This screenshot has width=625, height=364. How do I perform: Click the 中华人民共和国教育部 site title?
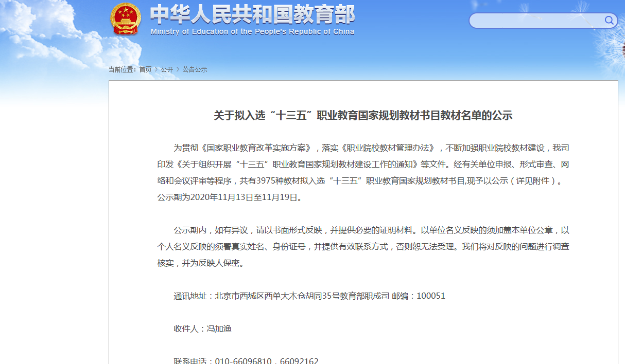pos(252,15)
